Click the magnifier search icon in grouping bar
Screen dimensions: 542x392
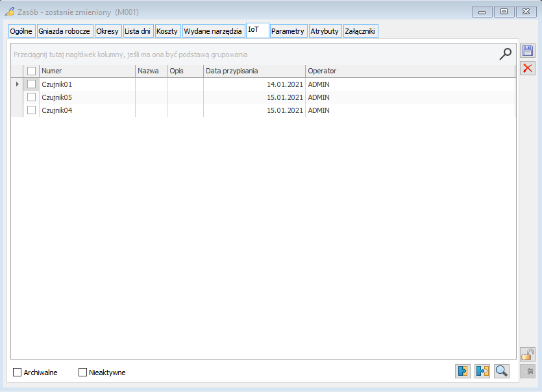(x=505, y=54)
